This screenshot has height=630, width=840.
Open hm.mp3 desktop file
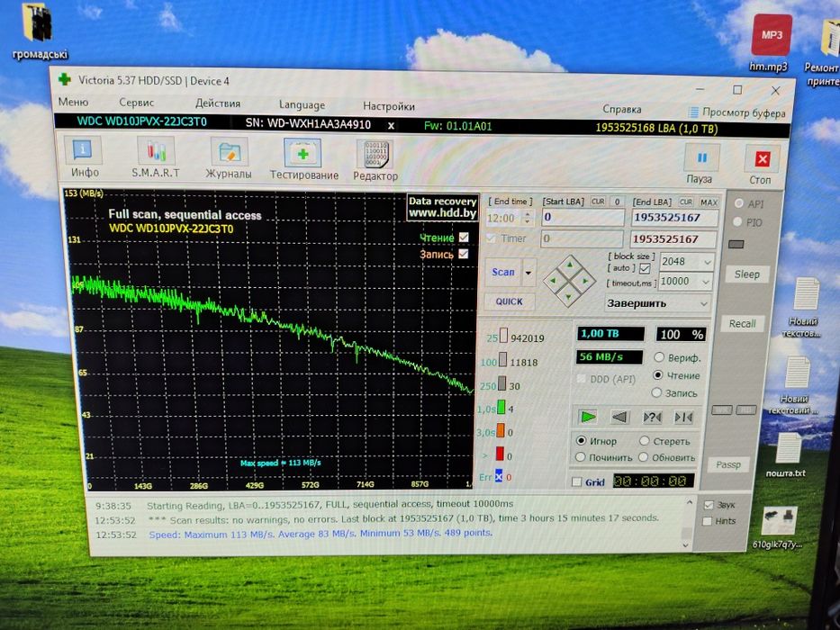[x=770, y=43]
